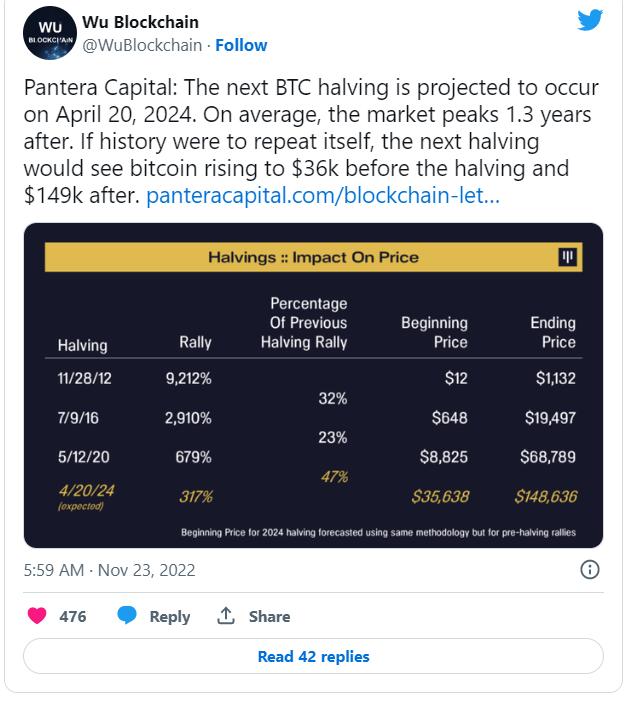
Task: Click the Share label text
Action: [269, 616]
